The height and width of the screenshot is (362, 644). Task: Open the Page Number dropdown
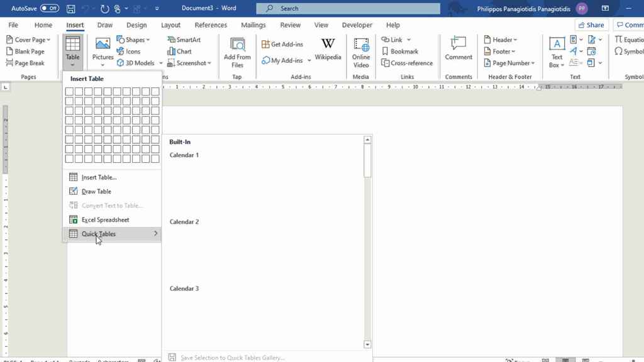point(509,63)
